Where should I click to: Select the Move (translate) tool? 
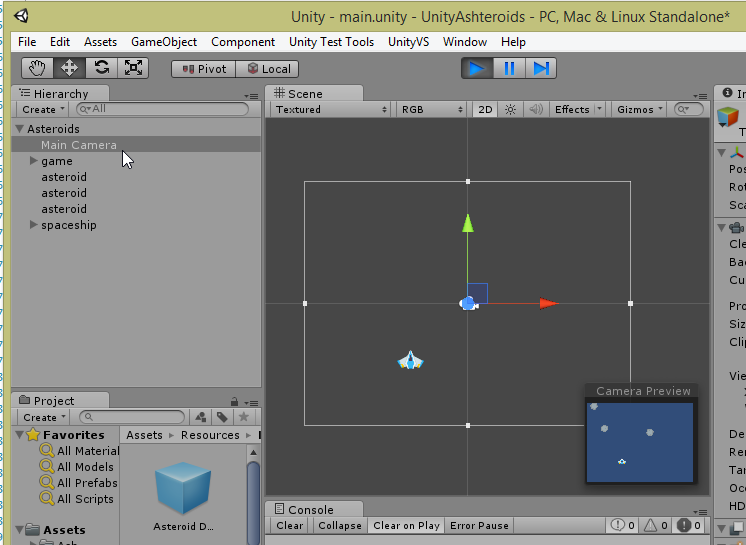coord(69,68)
